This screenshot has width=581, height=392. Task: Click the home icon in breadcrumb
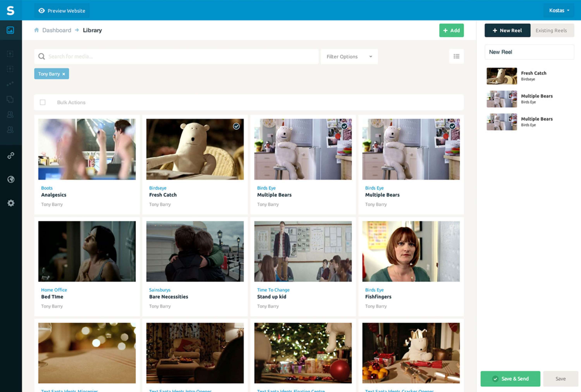pos(36,30)
